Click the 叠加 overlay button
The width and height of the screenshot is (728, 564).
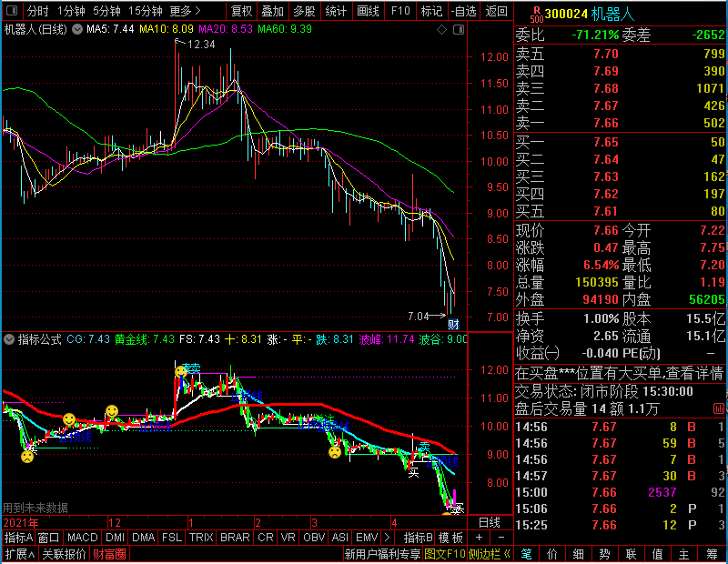point(272,11)
